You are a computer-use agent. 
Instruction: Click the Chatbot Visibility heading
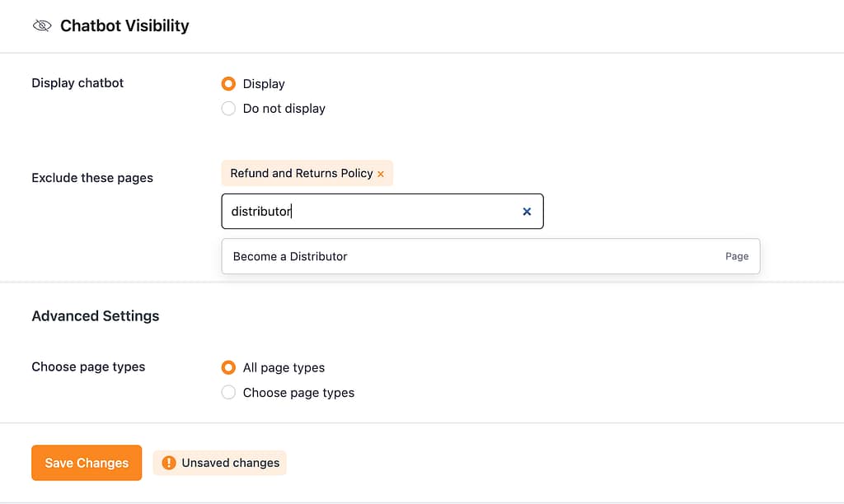(124, 26)
